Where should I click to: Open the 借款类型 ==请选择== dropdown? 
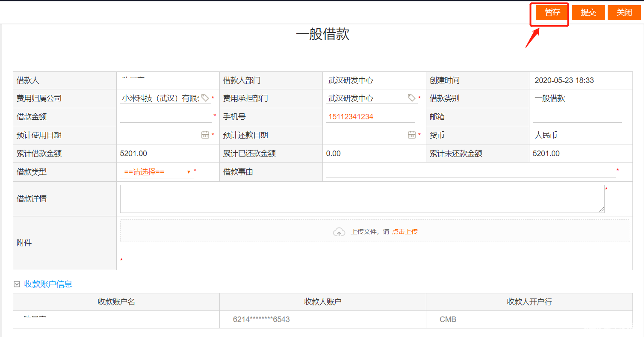157,172
